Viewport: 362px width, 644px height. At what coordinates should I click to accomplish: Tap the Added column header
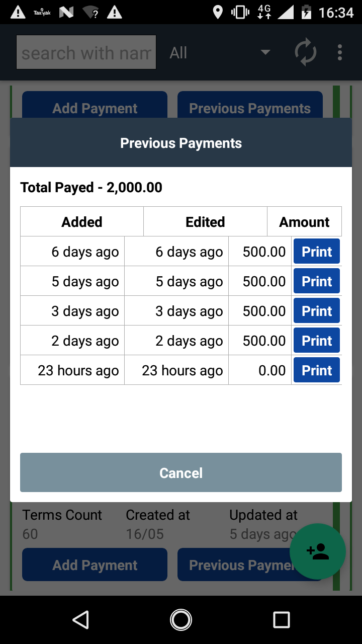tap(82, 222)
